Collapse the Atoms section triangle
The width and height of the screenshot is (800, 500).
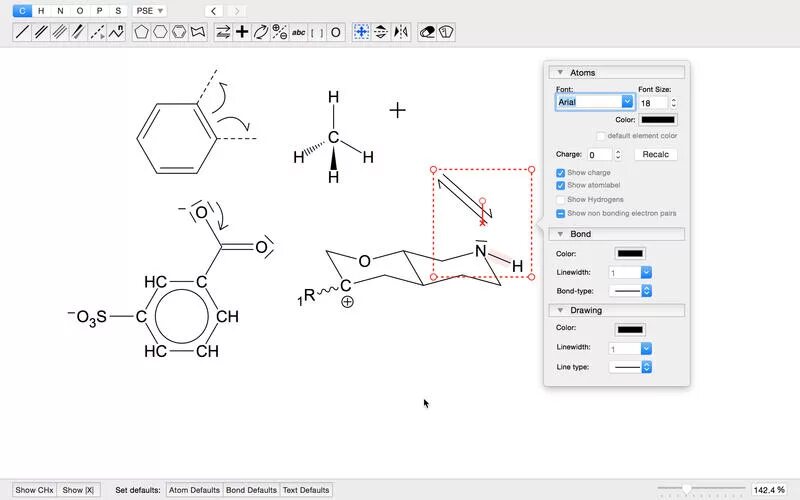point(560,72)
